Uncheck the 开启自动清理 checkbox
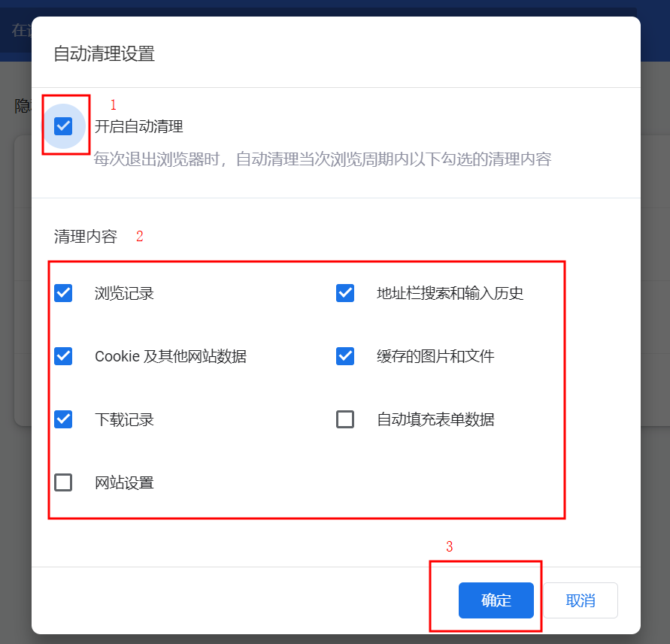The width and height of the screenshot is (670, 644). [x=63, y=126]
